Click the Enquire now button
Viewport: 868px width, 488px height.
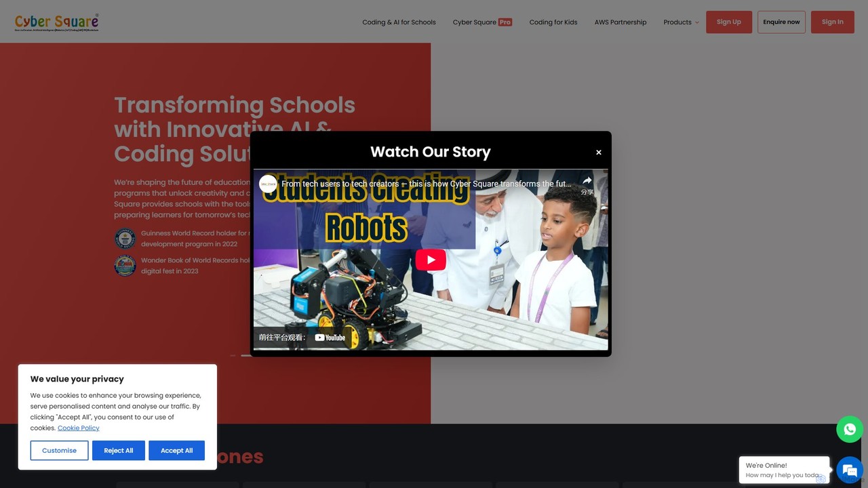[781, 22]
